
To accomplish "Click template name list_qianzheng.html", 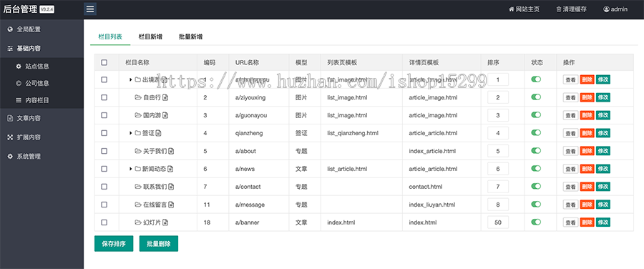I will pyautogui.click(x=353, y=133).
